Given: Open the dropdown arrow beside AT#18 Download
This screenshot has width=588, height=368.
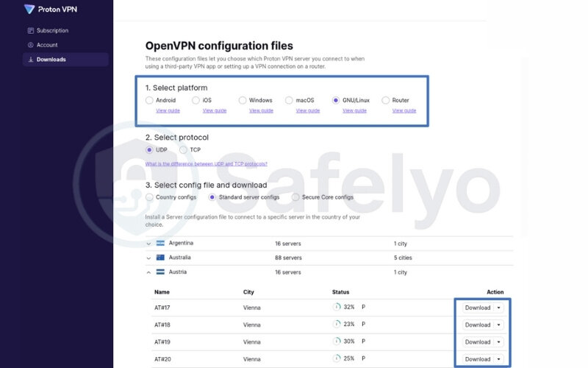Looking at the screenshot, I should point(499,325).
